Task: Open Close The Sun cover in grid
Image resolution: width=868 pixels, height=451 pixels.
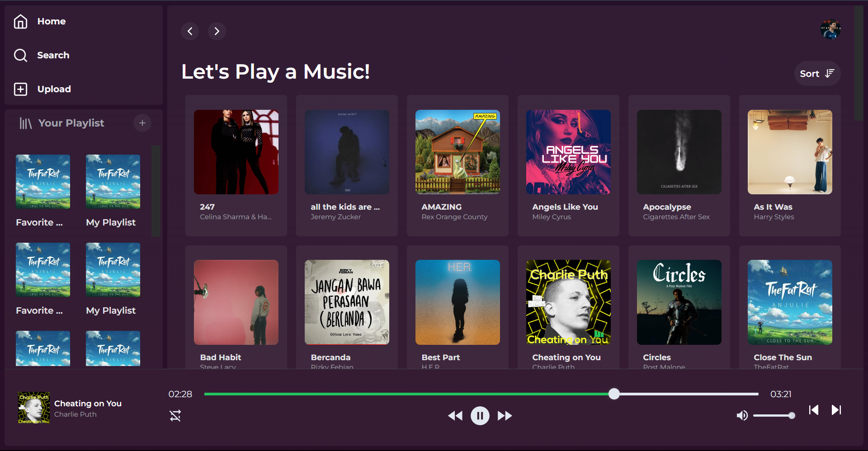Action: (790, 302)
